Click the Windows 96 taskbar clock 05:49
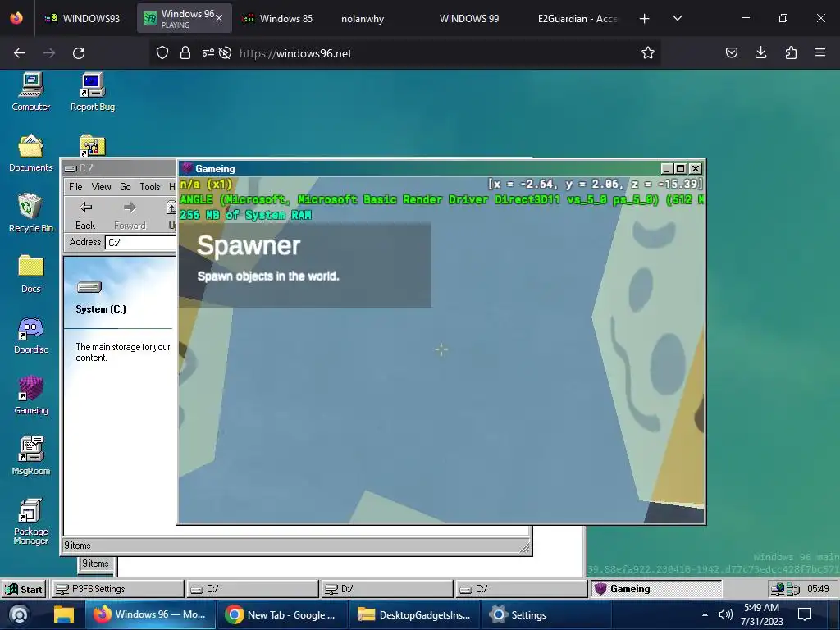Viewport: 840px width, 630px height. 818,589
